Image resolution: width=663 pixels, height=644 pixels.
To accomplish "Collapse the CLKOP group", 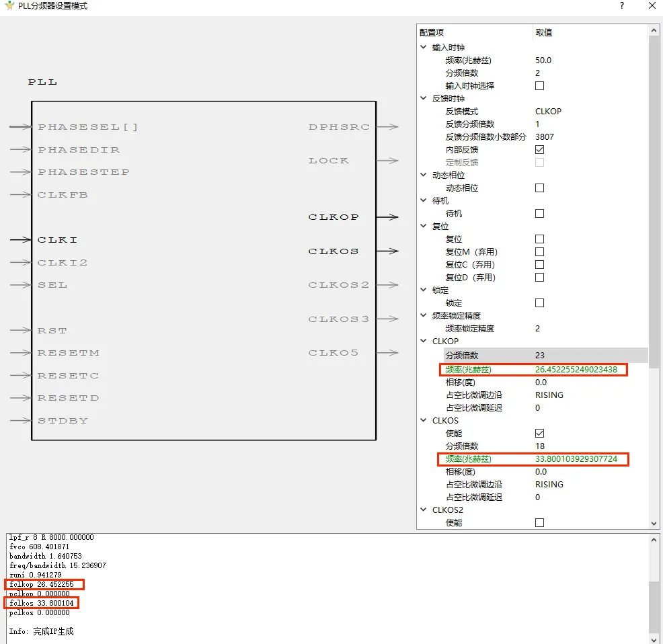I will point(423,341).
